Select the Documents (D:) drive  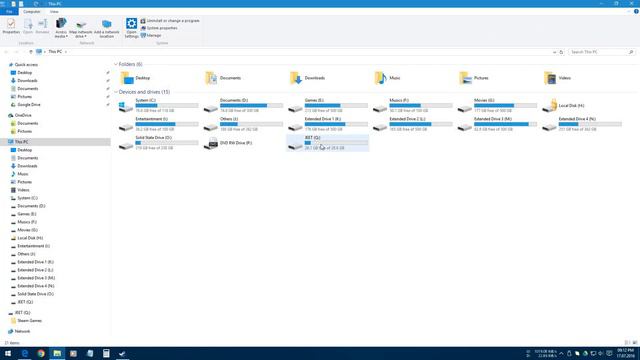tap(243, 105)
